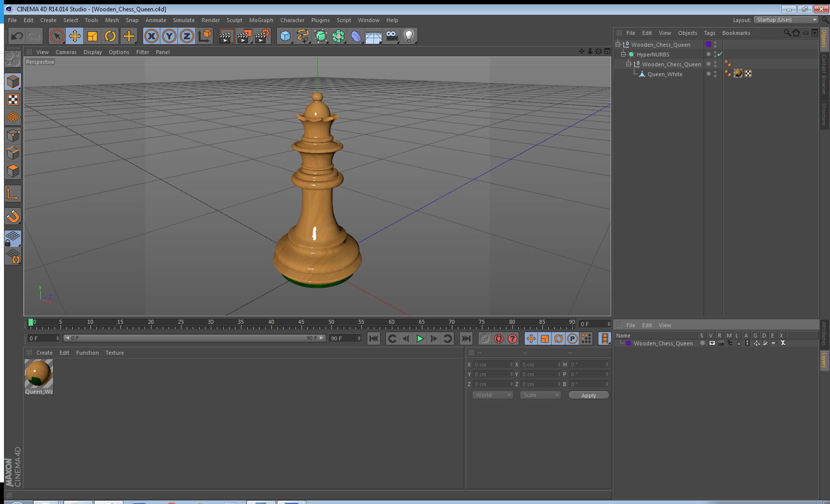This screenshot has width=830, height=504.
Task: Open the spline pen tools
Action: 303,36
